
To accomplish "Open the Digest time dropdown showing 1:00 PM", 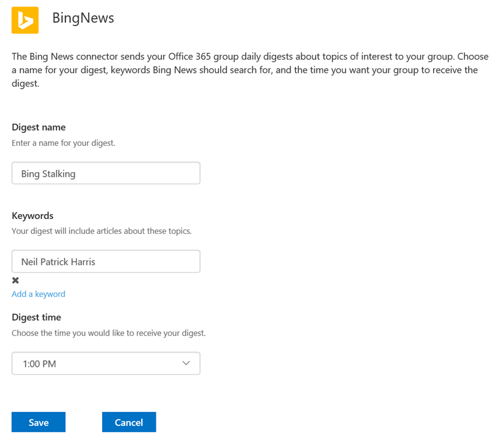I will 106,363.
